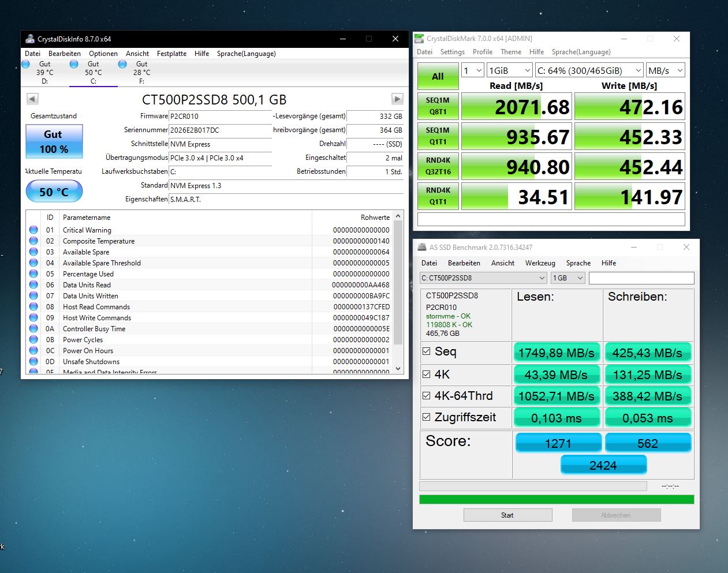Screen dimensions: 728x573
Task: Click status orb for Host Read Commands row
Action: [x=33, y=306]
